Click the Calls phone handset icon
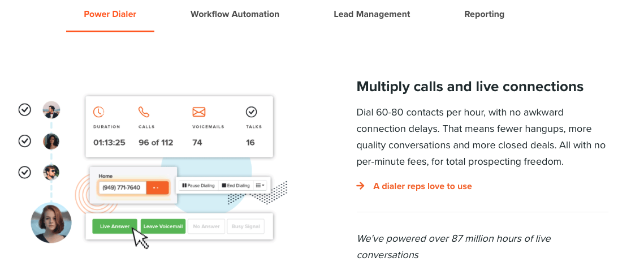644x274 pixels. click(144, 112)
